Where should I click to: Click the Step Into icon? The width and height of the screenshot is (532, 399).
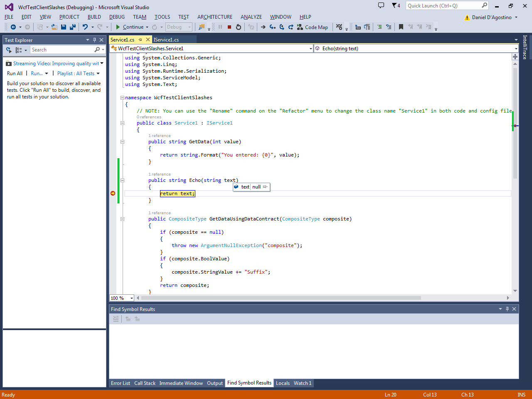click(x=272, y=27)
